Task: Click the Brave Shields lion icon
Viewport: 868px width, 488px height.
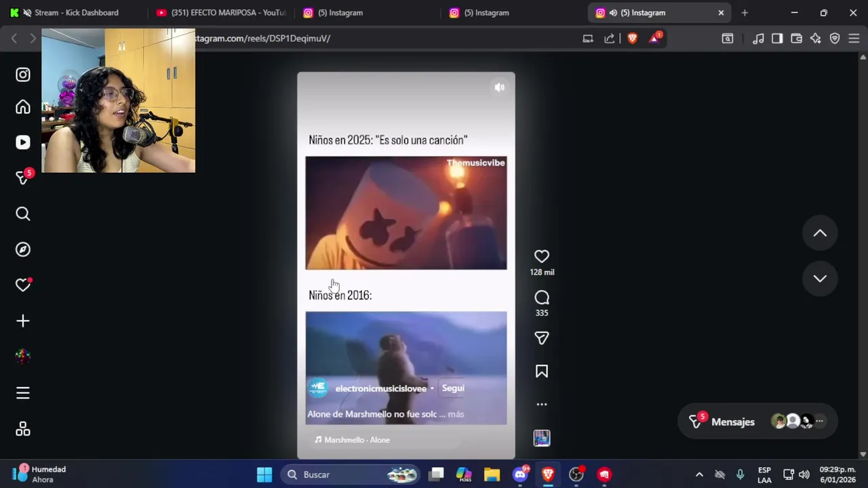Action: (x=632, y=39)
